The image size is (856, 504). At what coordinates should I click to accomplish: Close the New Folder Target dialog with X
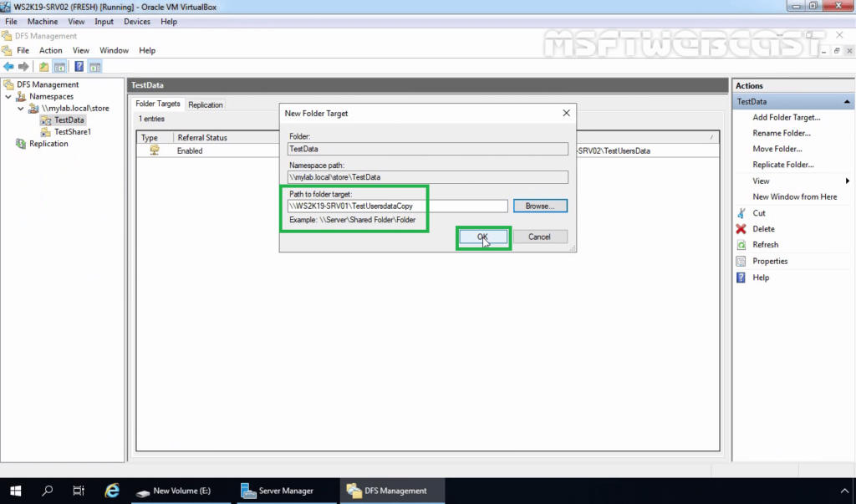566,113
